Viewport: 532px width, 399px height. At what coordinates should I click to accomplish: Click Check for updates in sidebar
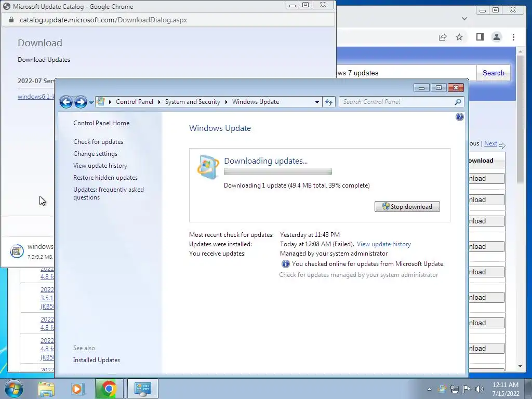pos(98,142)
